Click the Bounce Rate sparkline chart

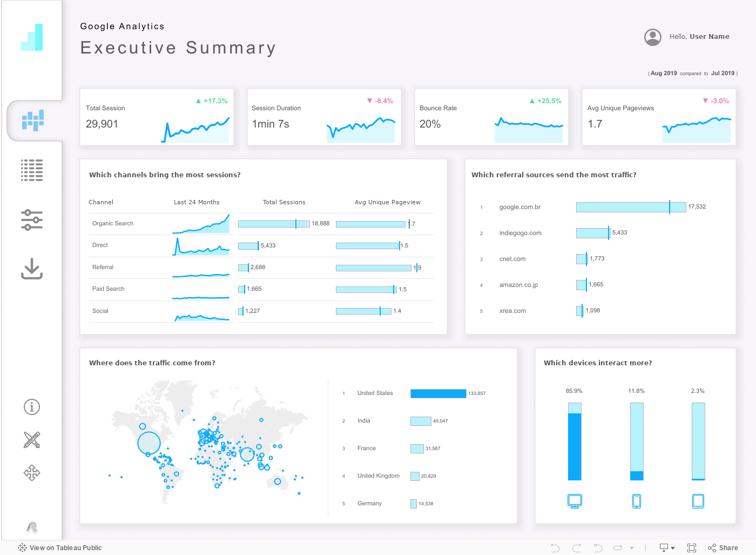tap(529, 130)
